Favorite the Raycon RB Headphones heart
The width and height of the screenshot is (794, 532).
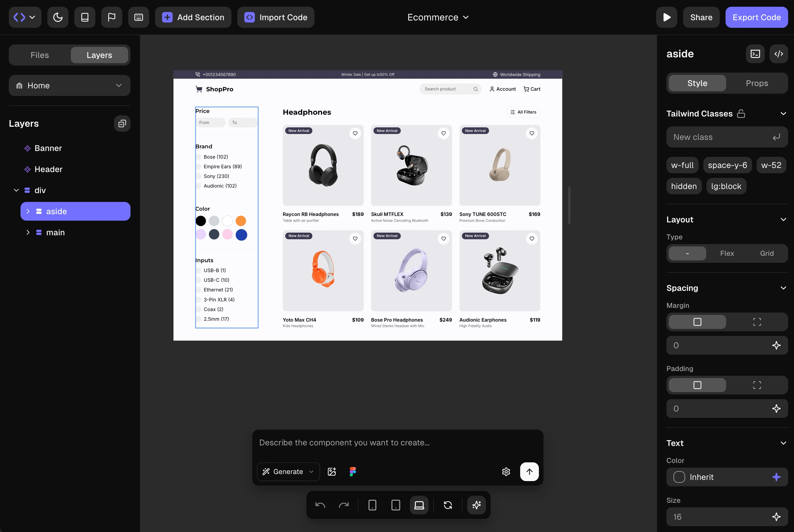pos(355,133)
